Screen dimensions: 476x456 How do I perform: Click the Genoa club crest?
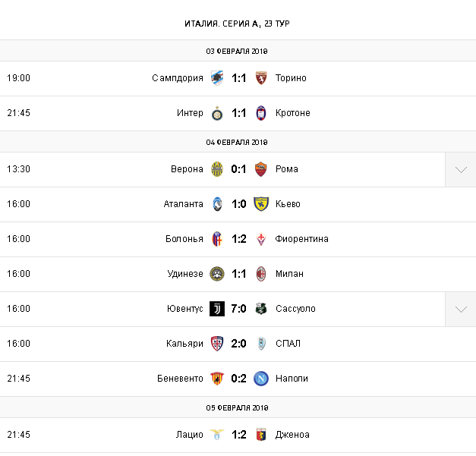click(x=261, y=435)
